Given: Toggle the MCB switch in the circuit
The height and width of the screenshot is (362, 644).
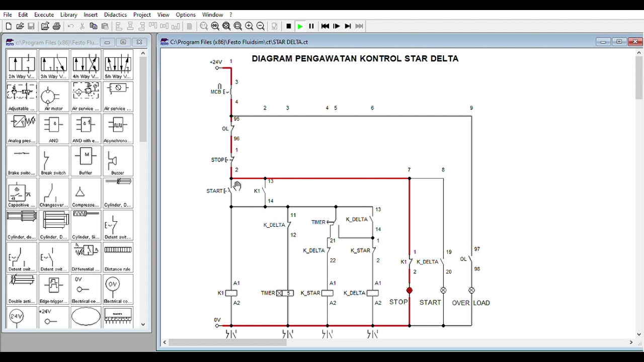Looking at the screenshot, I should click(228, 92).
